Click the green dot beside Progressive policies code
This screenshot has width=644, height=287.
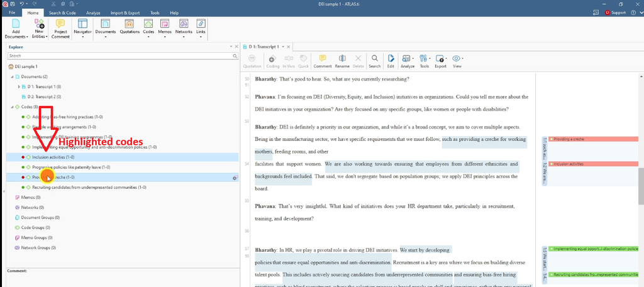(x=23, y=167)
